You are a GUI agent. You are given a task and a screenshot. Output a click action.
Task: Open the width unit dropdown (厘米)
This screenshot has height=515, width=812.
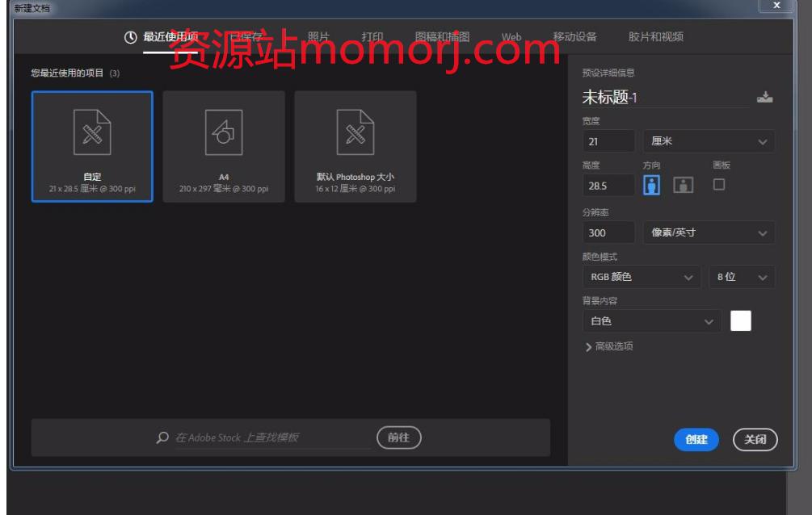tap(709, 141)
